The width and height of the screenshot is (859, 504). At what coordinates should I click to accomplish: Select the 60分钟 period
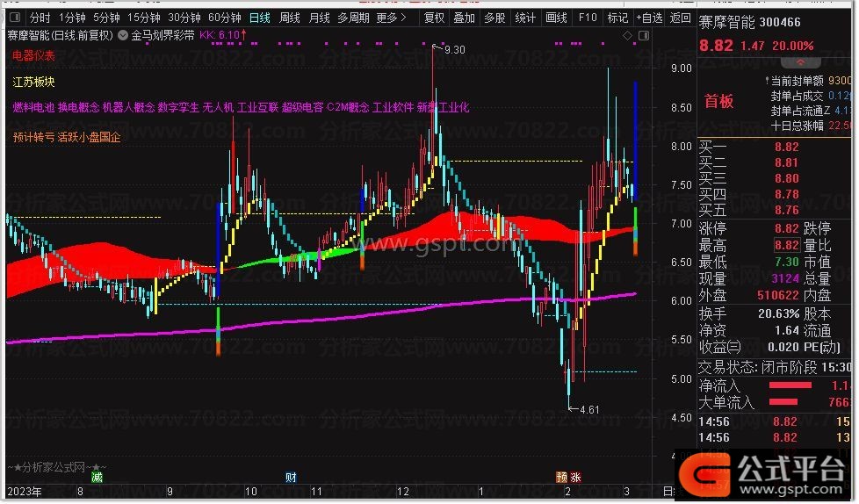[x=225, y=18]
